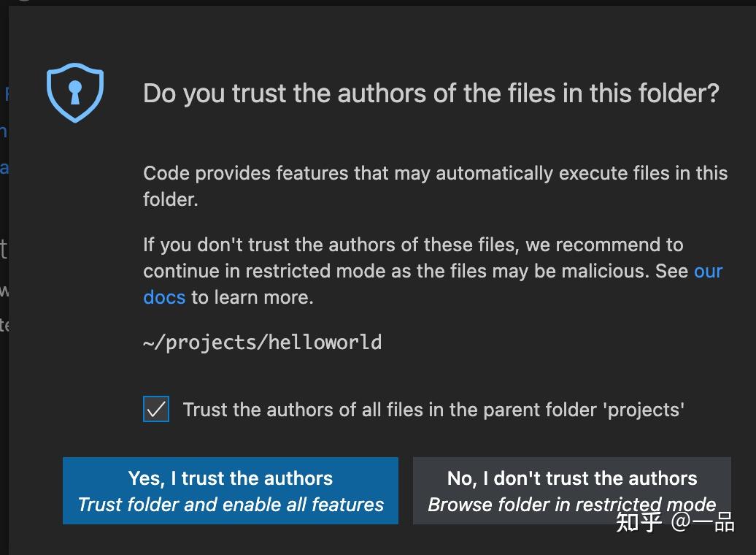Viewport: 756px width, 555px height.
Task: Select the path ~/projects/helloworld
Action: pyautogui.click(x=263, y=342)
